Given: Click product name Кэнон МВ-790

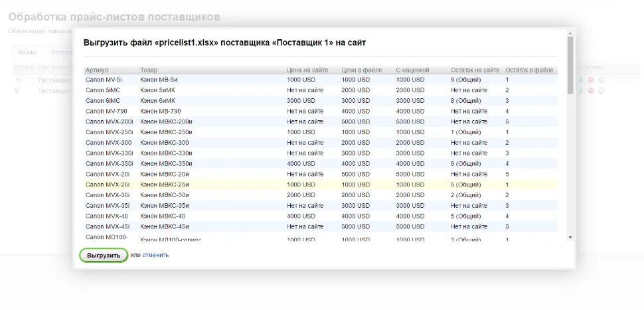Looking at the screenshot, I should point(161,112).
